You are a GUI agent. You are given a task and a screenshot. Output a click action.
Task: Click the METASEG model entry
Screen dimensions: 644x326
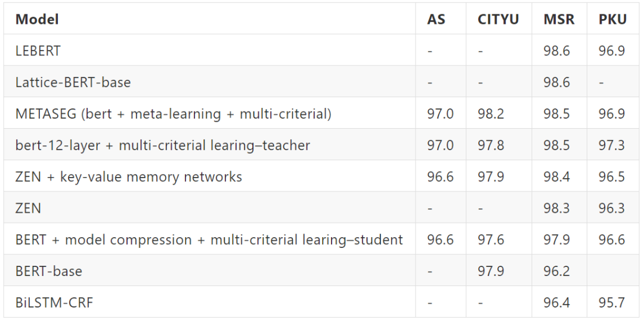(173, 114)
